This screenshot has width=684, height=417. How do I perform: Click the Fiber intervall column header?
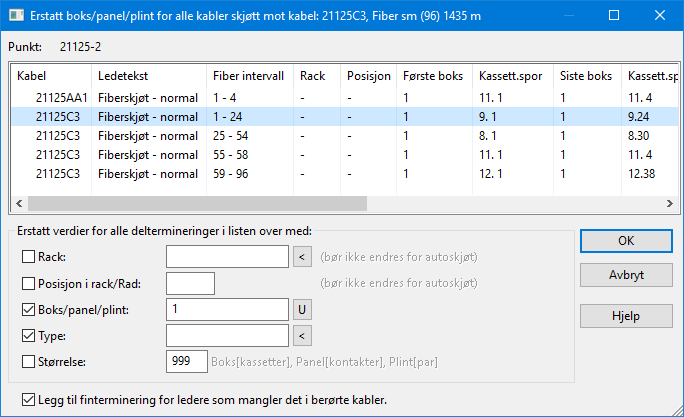point(250,76)
